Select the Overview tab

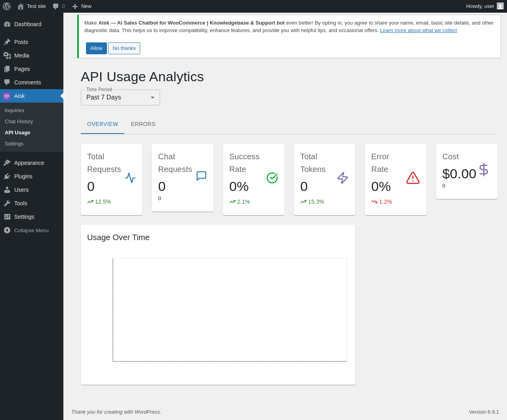[103, 124]
